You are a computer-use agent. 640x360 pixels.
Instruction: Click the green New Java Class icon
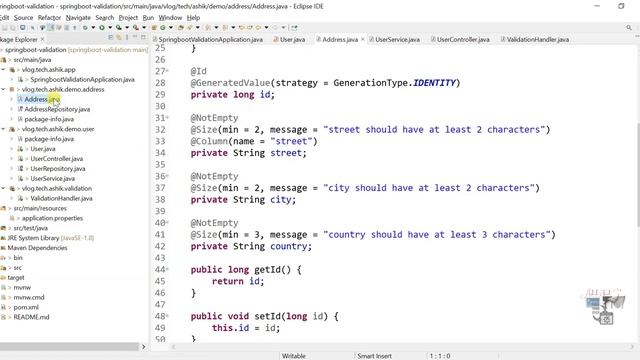(x=162, y=27)
